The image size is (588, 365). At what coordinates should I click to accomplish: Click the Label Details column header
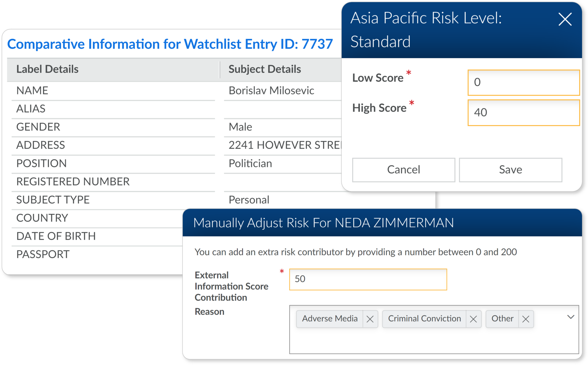click(x=47, y=69)
